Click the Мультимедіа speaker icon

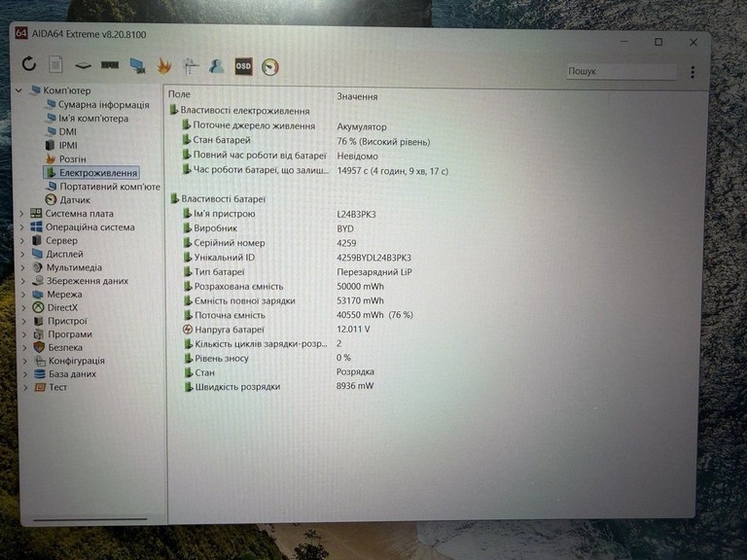(x=37, y=267)
